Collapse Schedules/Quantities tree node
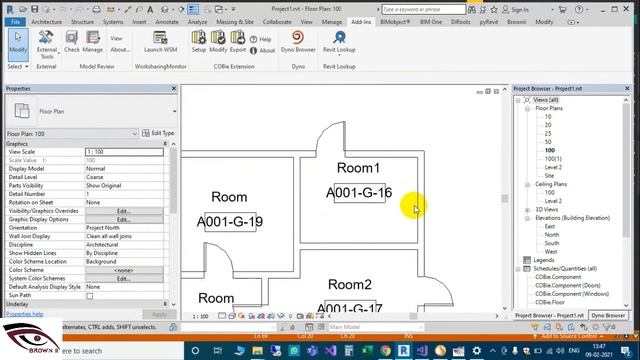Screen dimensions: 640x360 [518, 269]
